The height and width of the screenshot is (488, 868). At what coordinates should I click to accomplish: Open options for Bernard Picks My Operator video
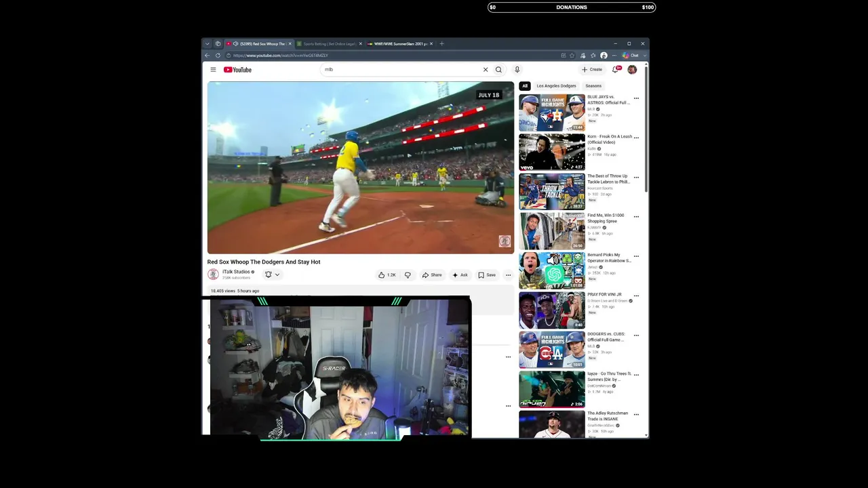pyautogui.click(x=636, y=256)
